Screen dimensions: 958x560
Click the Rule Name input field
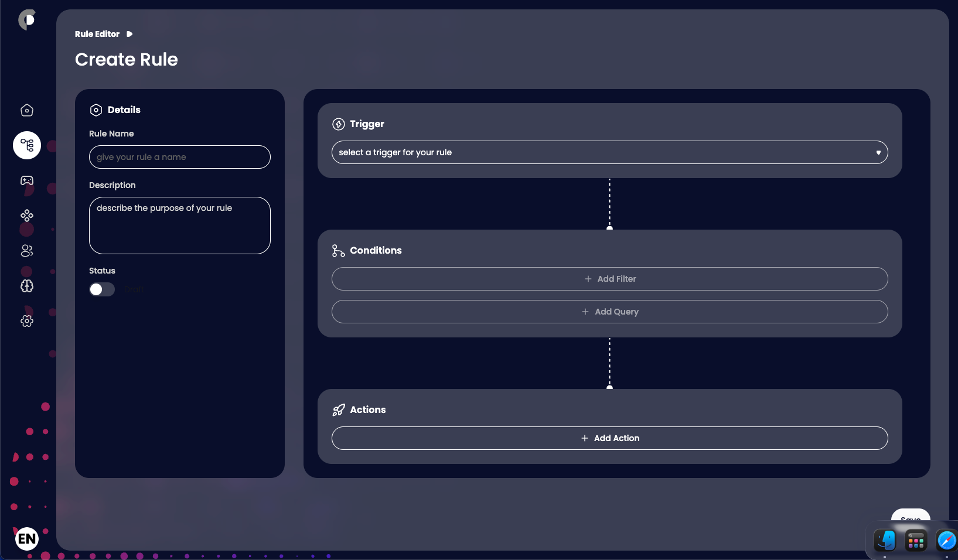179,157
